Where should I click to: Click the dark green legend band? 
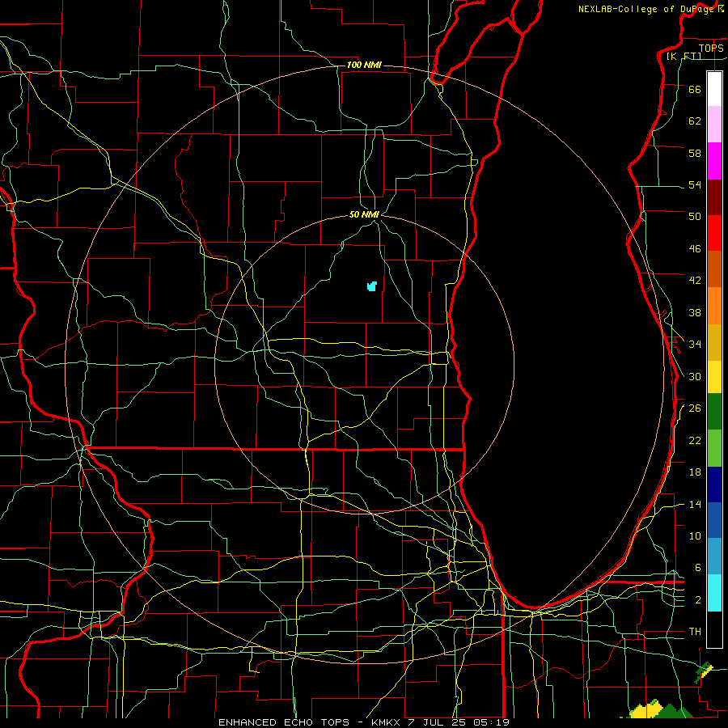714,412
